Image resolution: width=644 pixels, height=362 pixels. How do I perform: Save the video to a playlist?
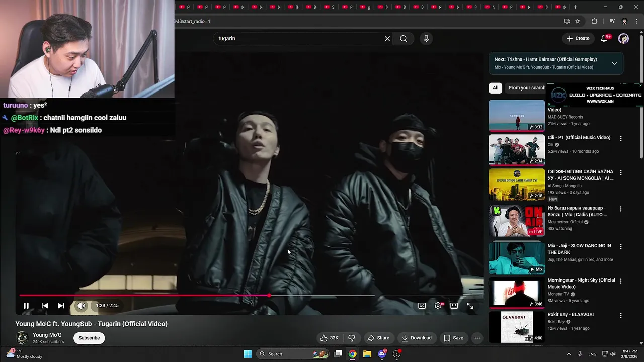tap(453, 338)
